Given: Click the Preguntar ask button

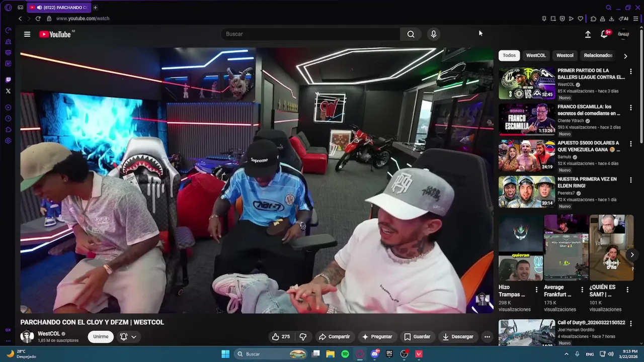Looking at the screenshot, I should tap(377, 337).
